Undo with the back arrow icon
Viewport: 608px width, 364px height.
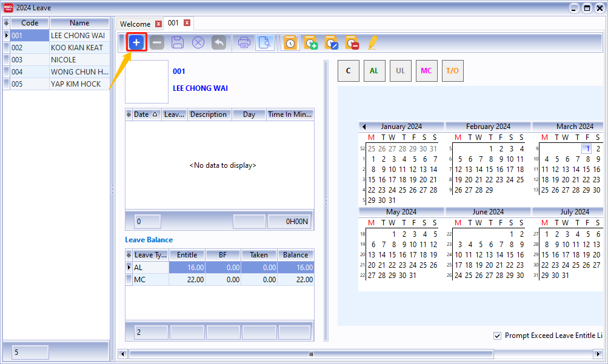[219, 42]
